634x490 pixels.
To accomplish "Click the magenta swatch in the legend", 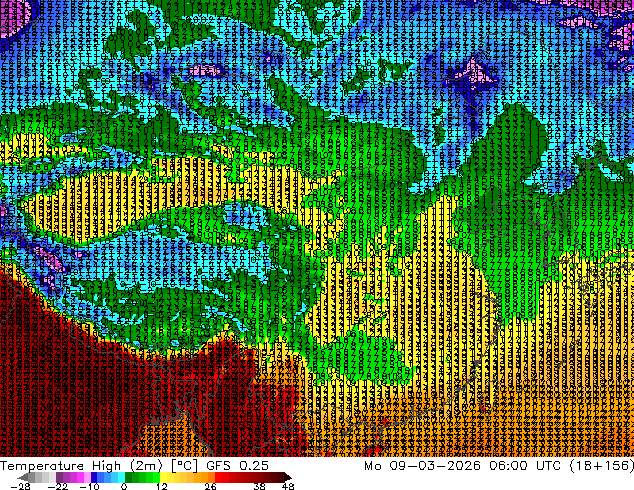I will click(x=80, y=477).
